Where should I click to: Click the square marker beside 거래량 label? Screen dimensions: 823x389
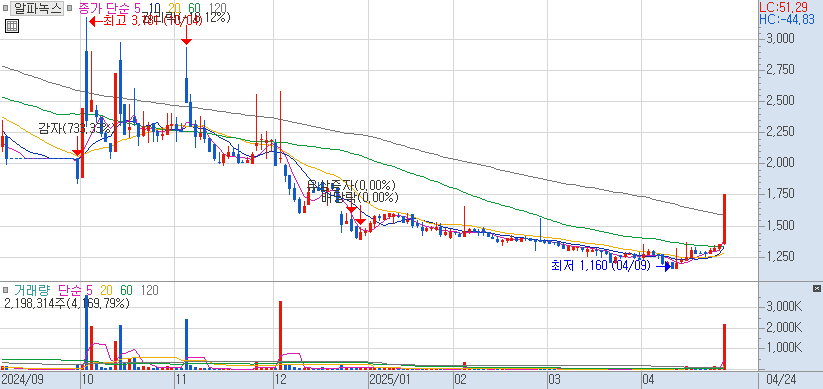coord(5,290)
